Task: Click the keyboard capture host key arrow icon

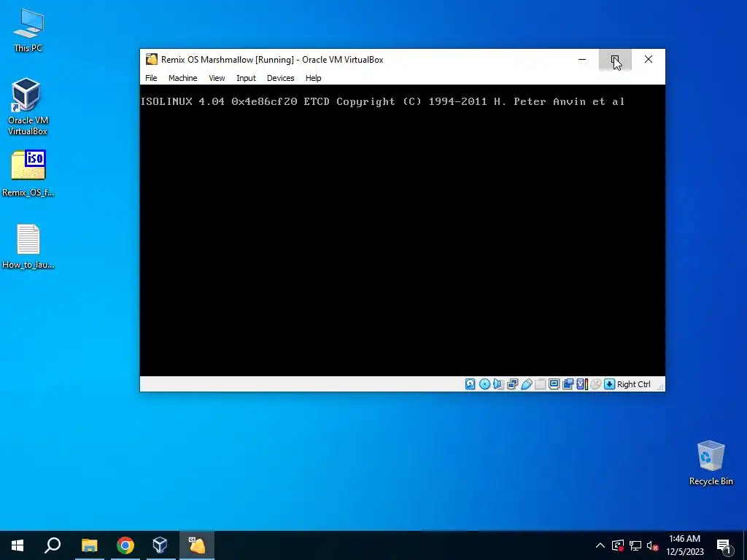Action: [x=609, y=384]
